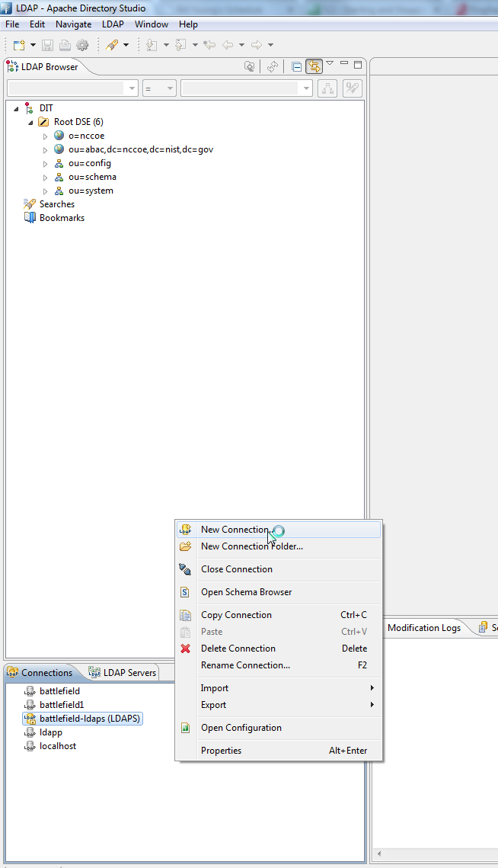The image size is (498, 868).
Task: Open the Import submenu
Action: click(279, 688)
